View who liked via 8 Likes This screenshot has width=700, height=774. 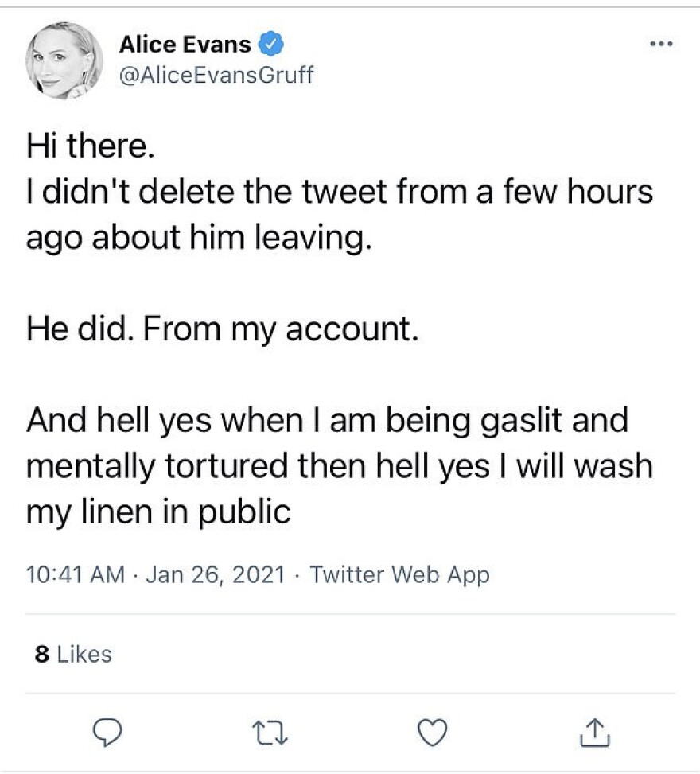[x=74, y=654]
